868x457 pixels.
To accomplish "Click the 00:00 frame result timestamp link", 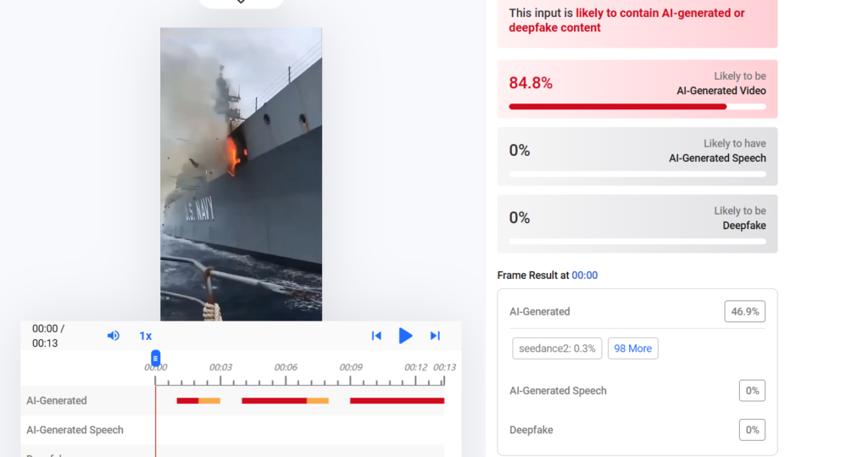I will click(x=585, y=276).
